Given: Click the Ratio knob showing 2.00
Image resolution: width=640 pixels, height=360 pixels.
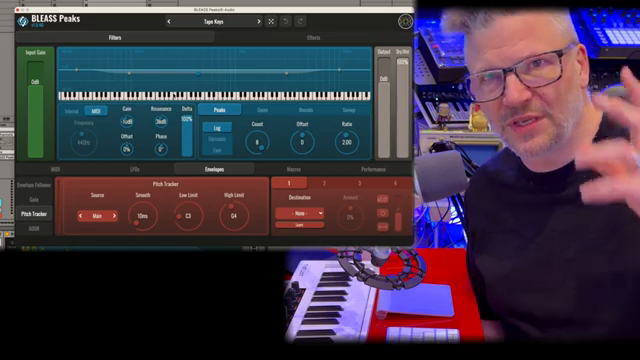Looking at the screenshot, I should pyautogui.click(x=347, y=142).
